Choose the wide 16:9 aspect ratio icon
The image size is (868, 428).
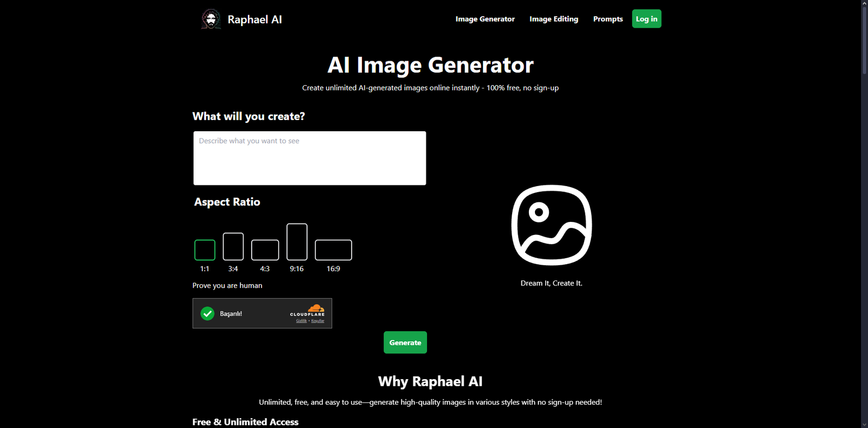tap(334, 250)
